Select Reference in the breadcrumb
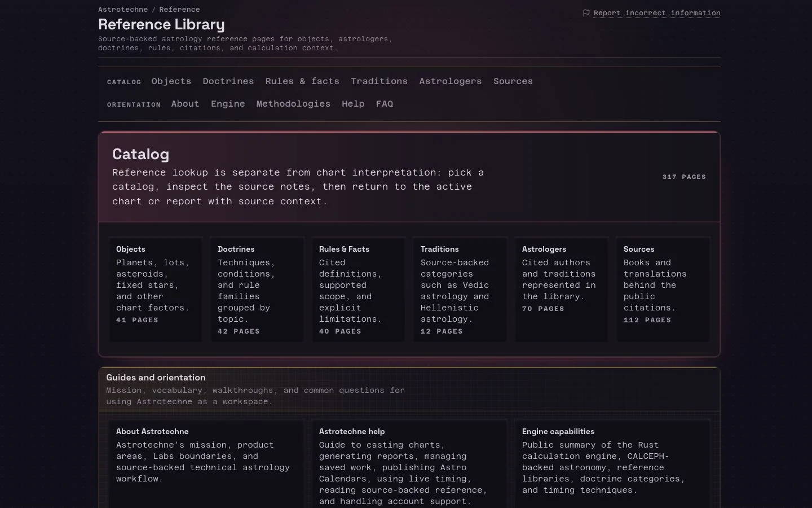Screen dimensions: 812x508 [179, 10]
